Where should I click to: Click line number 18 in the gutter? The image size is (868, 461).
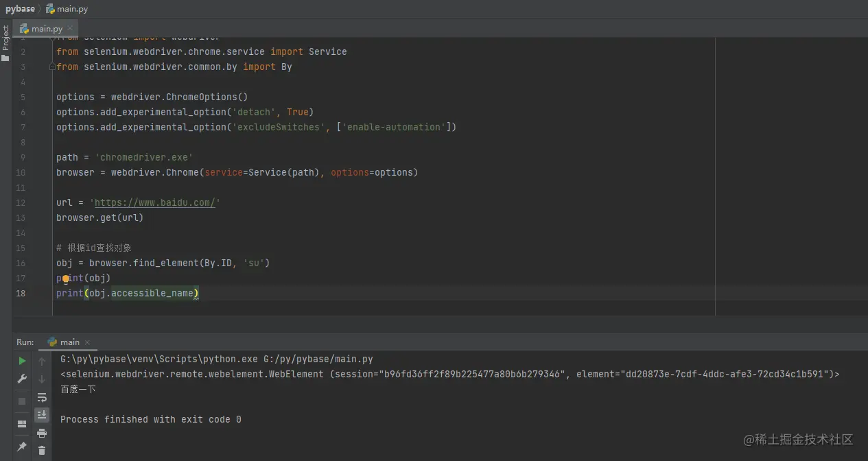[x=21, y=293]
